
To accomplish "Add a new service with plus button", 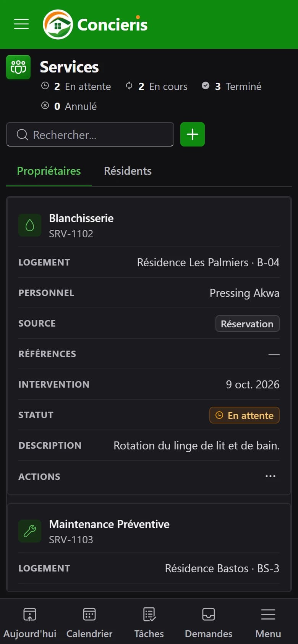I will 193,134.
